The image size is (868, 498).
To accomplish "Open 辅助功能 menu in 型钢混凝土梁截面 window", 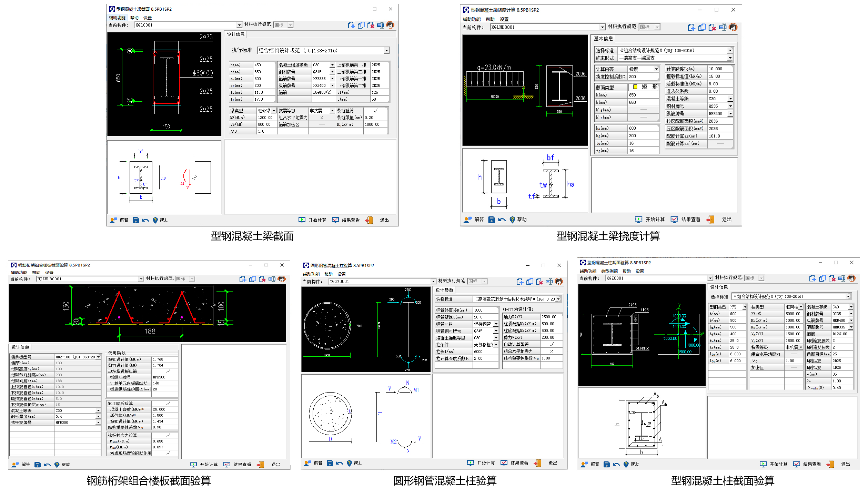I will click(117, 18).
